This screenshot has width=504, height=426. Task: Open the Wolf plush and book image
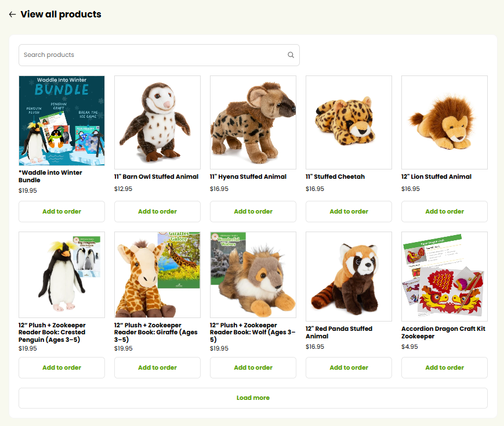253,275
